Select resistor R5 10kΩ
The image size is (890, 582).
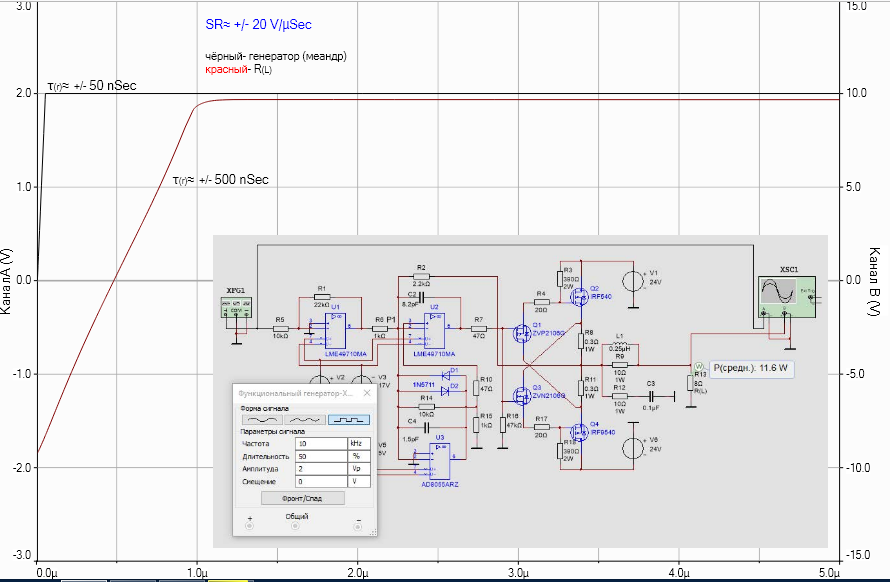(280, 328)
